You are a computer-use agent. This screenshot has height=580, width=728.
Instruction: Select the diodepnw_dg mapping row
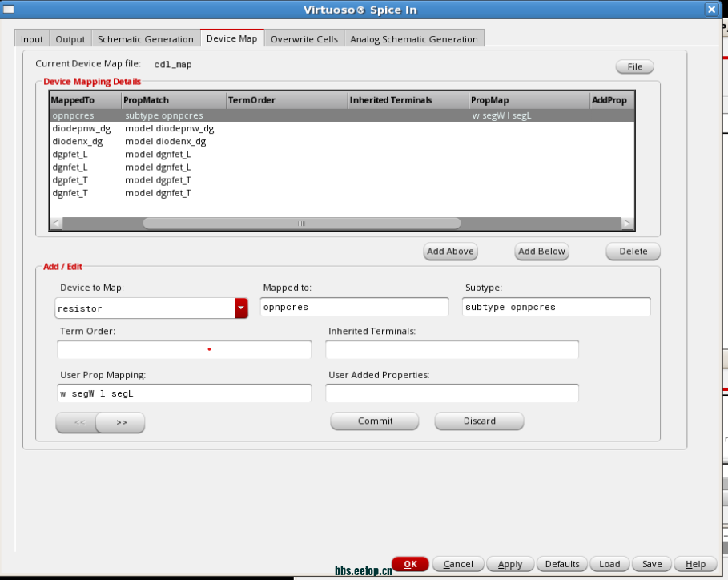pyautogui.click(x=342, y=129)
